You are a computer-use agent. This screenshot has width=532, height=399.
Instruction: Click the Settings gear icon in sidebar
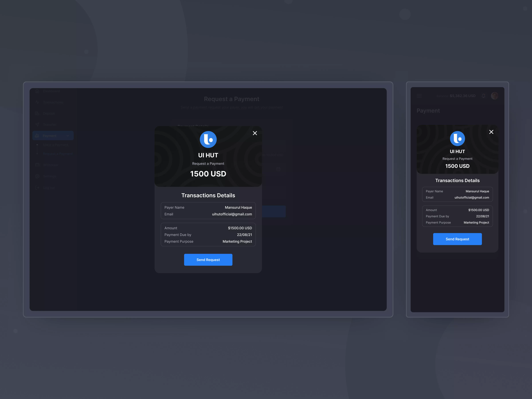tap(37, 176)
